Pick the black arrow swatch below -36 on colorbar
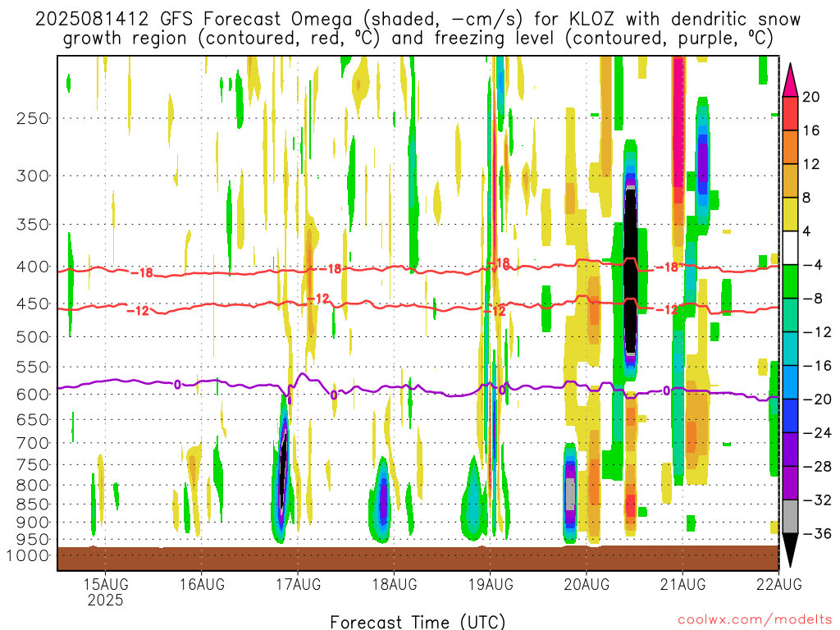The height and width of the screenshot is (630, 840). [x=790, y=549]
